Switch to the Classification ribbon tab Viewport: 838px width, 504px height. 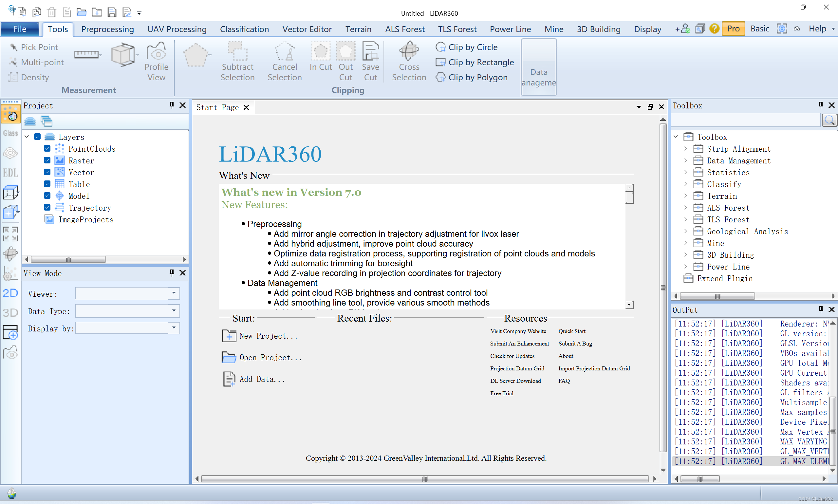(244, 29)
